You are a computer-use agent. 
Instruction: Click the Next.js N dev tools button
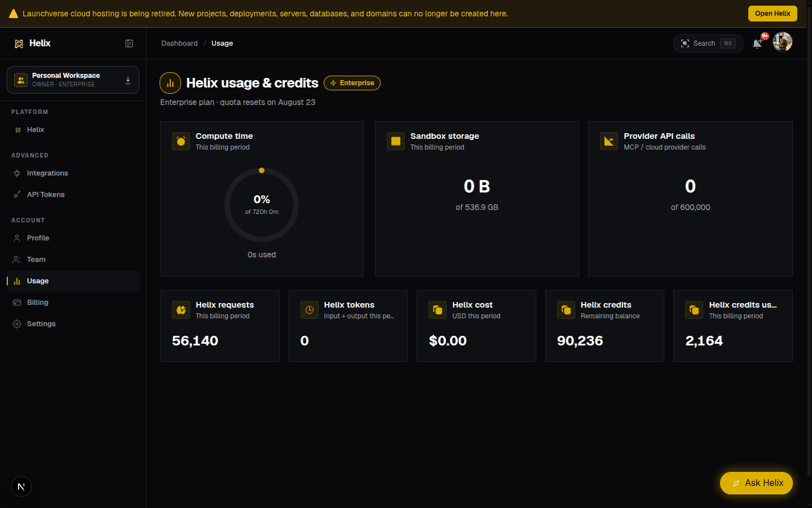click(21, 487)
